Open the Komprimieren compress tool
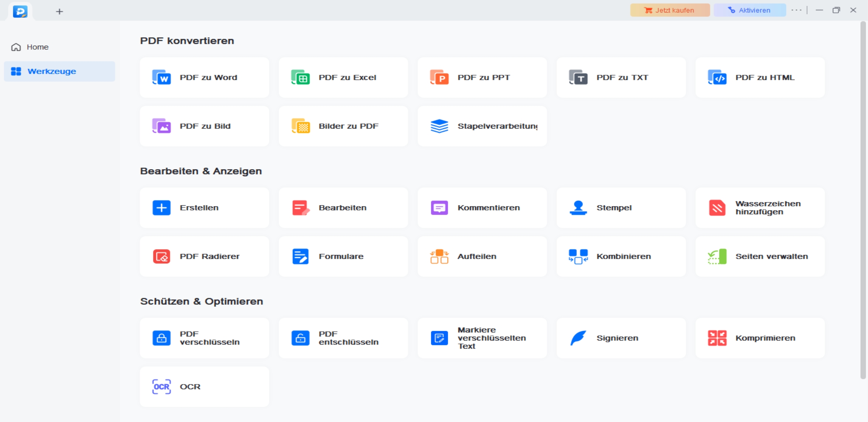Screen dimensions: 868x422 (x=760, y=338)
